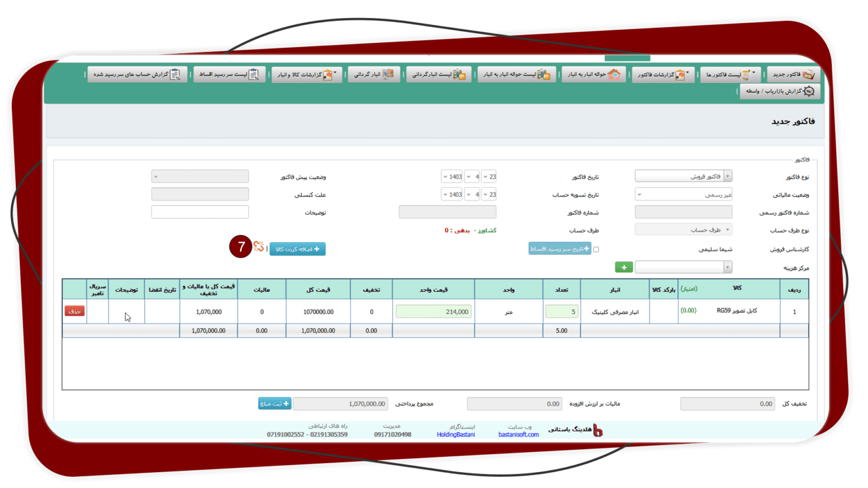Open the تاریخ فاکتور year dropdown
Screen dimensions: 868x488
(x=452, y=177)
